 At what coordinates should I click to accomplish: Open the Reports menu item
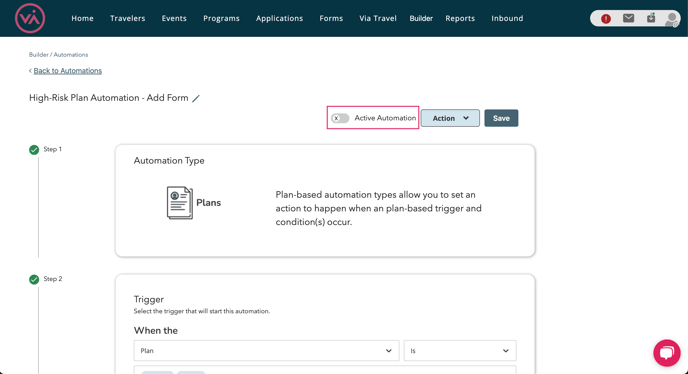[460, 18]
